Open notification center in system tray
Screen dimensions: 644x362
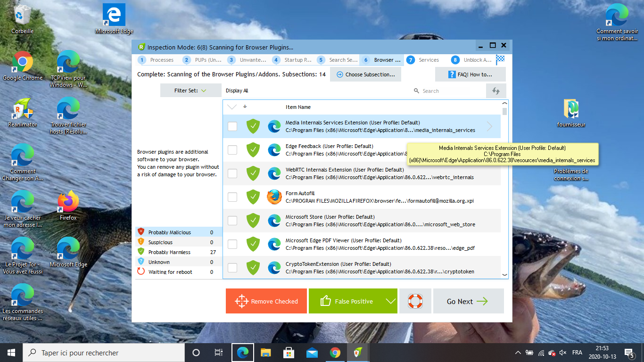(629, 353)
